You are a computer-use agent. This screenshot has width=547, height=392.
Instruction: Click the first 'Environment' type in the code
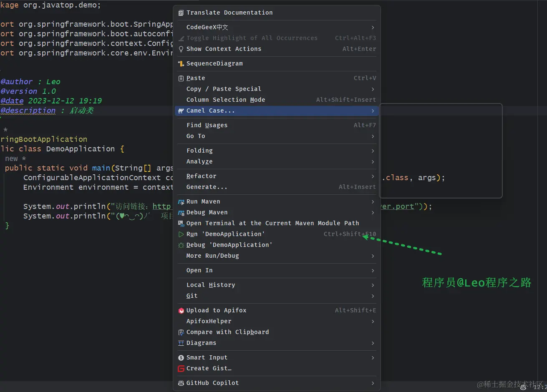[48, 187]
